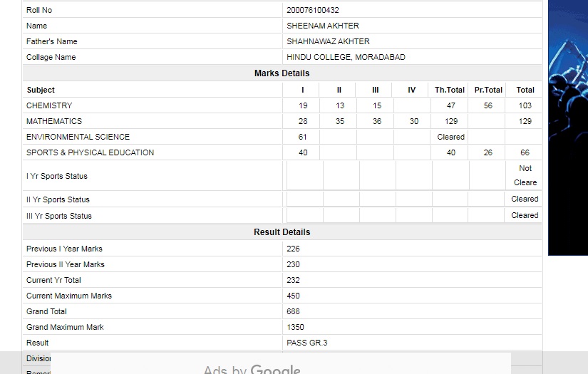Click the name SHEENAM AKHTER

(x=322, y=26)
